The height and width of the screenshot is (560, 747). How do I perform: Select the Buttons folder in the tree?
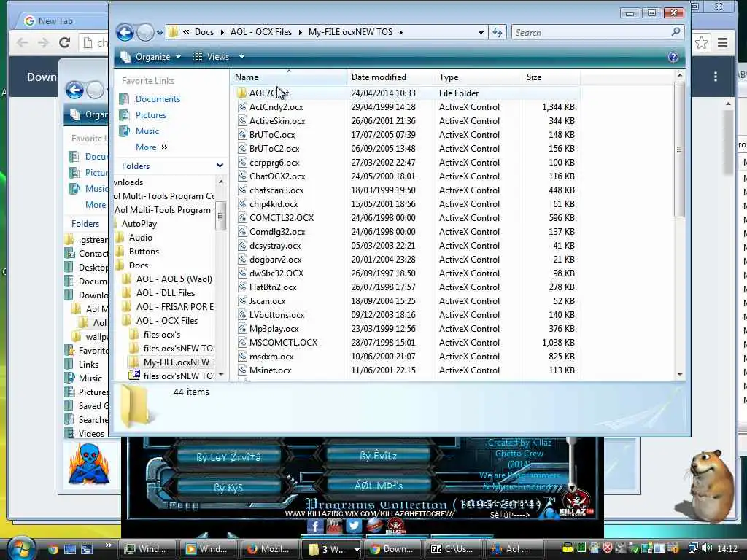click(144, 252)
